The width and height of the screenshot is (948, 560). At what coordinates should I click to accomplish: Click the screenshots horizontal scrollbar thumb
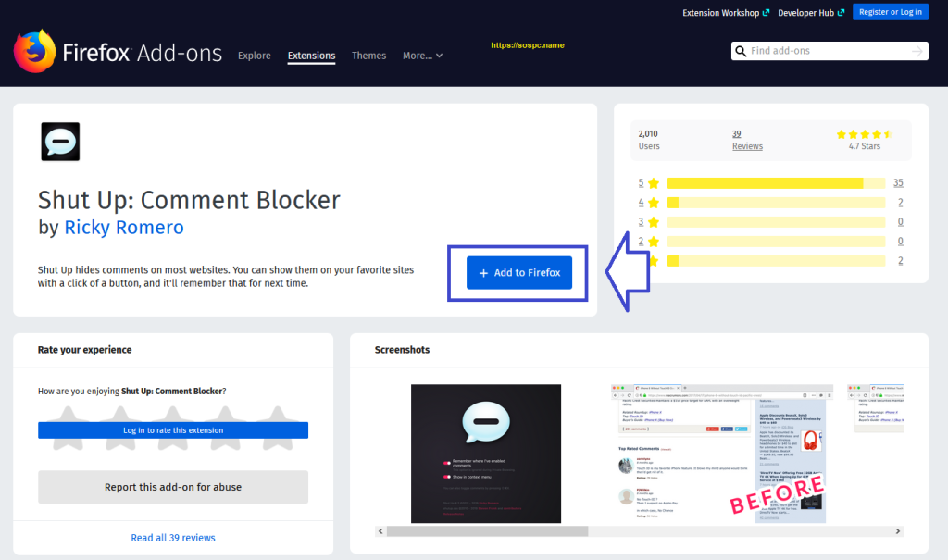point(487,531)
